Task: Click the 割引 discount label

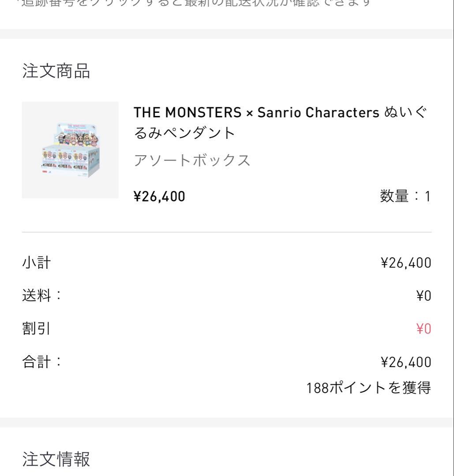Action: coord(36,329)
